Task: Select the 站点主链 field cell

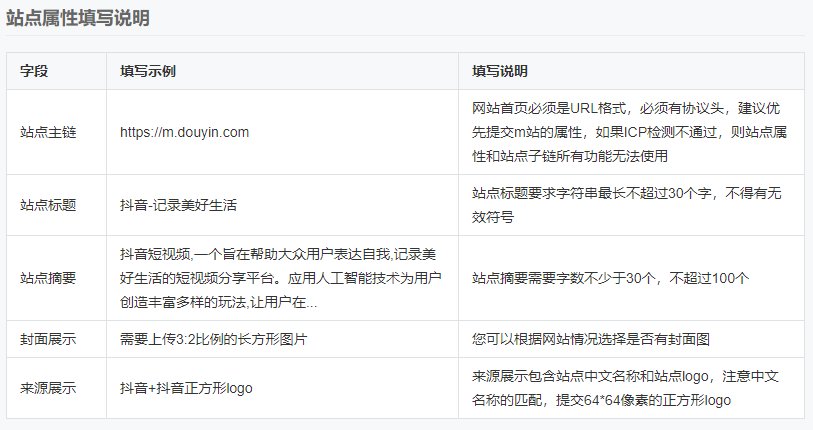Action: [48, 131]
